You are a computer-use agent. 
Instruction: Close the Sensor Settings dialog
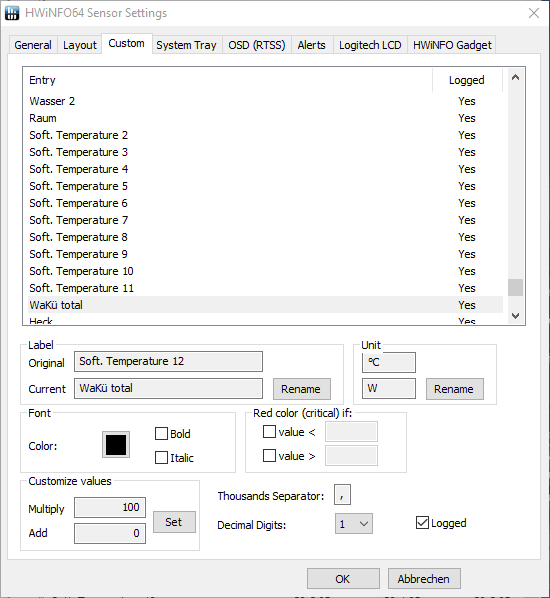534,13
